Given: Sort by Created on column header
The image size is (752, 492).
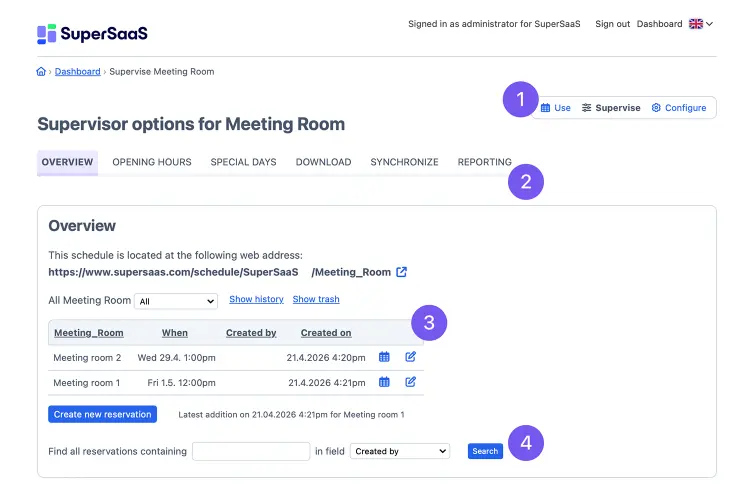Looking at the screenshot, I should pos(326,333).
